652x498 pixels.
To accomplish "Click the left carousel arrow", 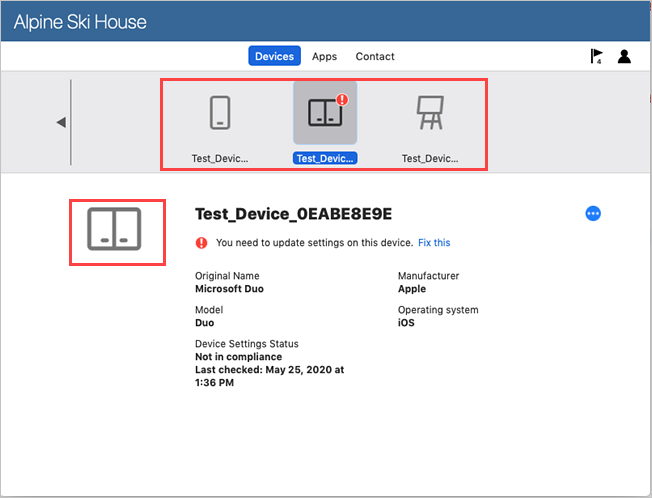I will point(61,122).
